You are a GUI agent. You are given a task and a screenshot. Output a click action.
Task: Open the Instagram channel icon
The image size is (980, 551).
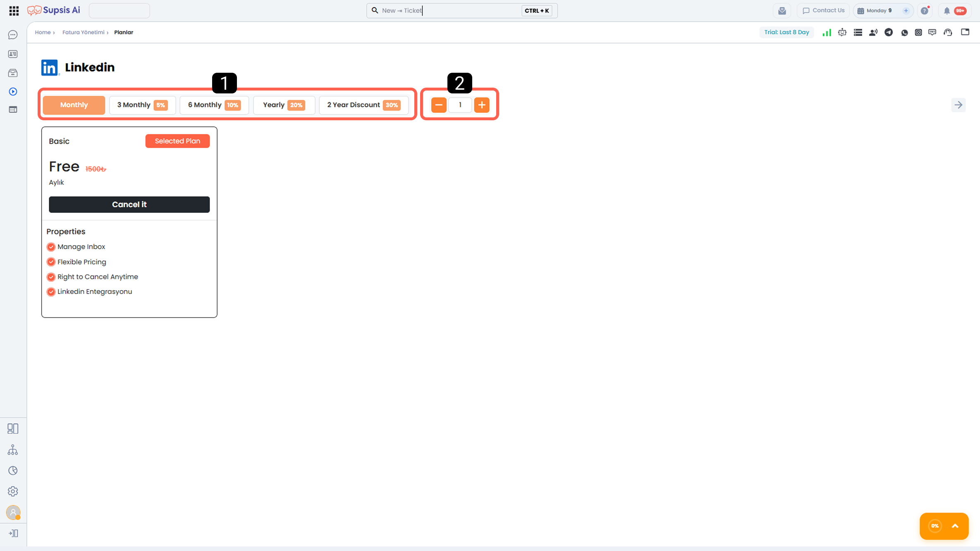(918, 32)
